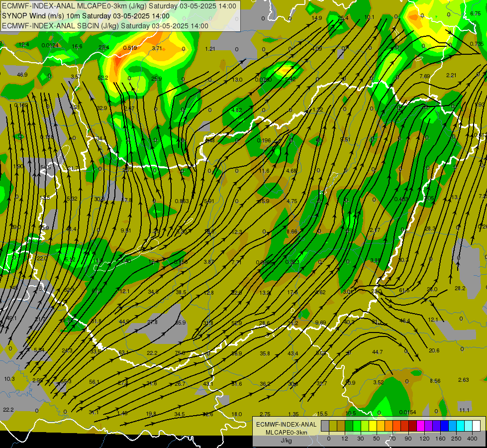Click the map value 3.52
Image resolution: width=487 pixels, height=448 pixels.
pyautogui.click(x=379, y=382)
